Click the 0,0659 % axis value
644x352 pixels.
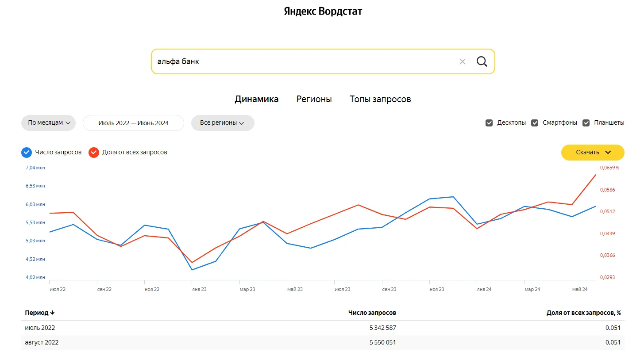(609, 168)
